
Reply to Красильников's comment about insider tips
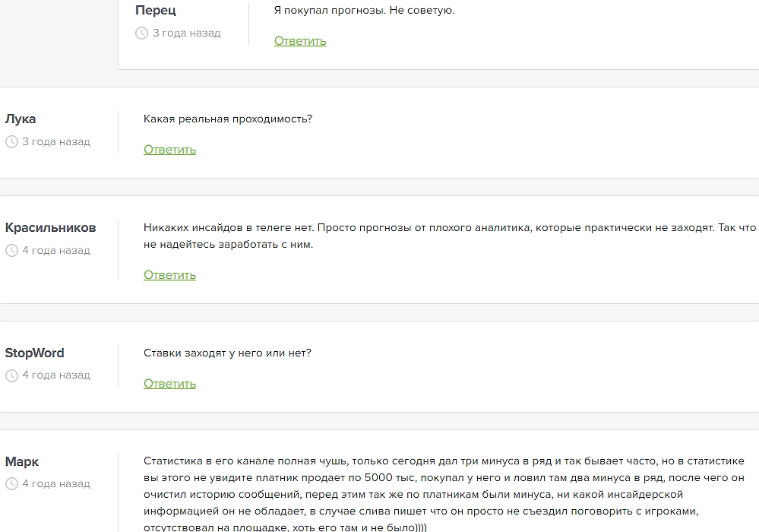[x=169, y=275]
